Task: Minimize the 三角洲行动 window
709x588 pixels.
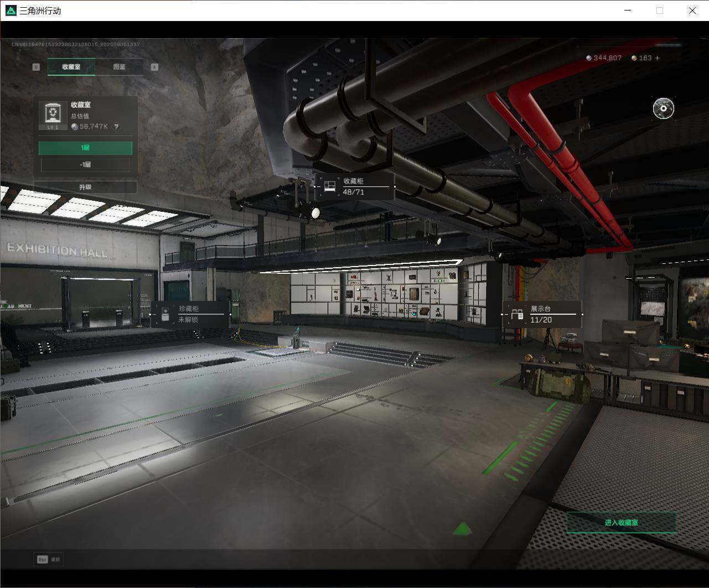Action: (628, 11)
